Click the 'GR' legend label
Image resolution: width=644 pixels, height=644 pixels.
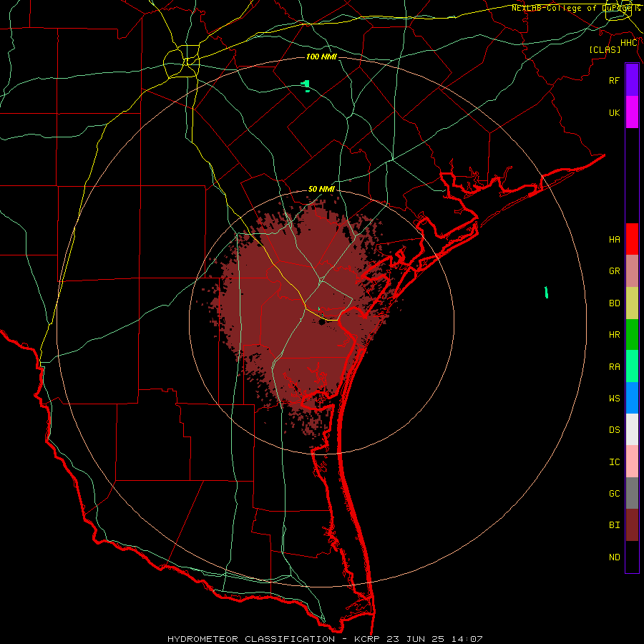click(615, 271)
